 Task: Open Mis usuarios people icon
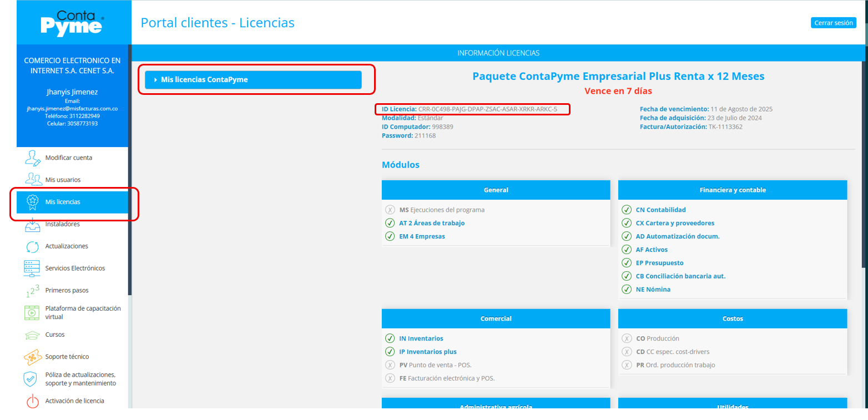(33, 180)
